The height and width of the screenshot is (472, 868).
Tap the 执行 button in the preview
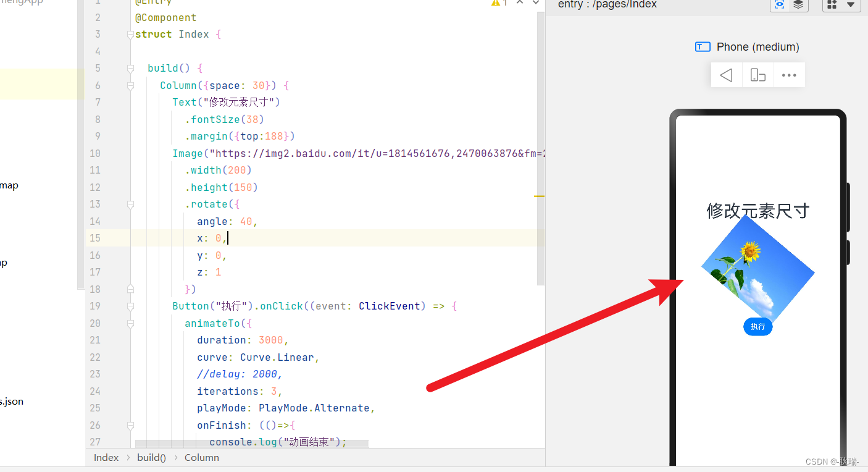click(x=757, y=326)
